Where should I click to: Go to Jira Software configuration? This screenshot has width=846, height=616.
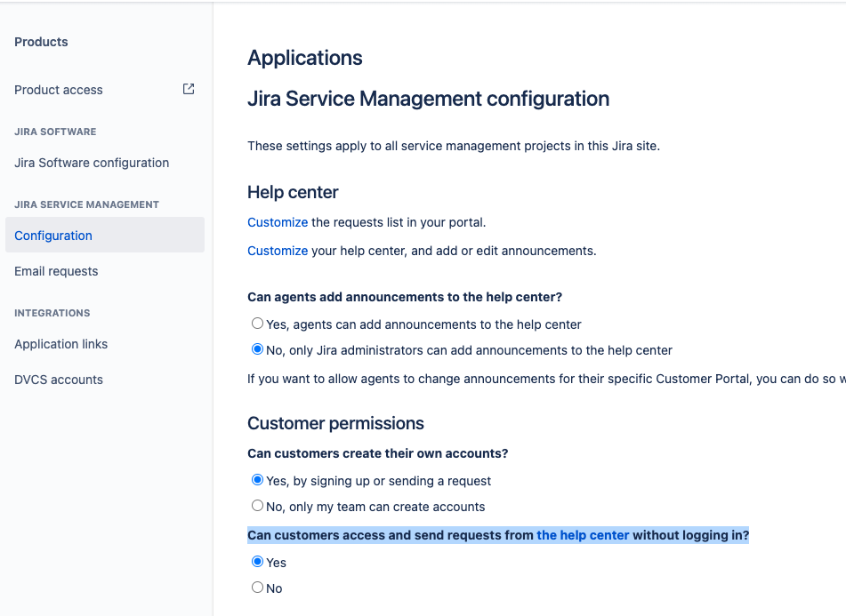click(x=92, y=163)
